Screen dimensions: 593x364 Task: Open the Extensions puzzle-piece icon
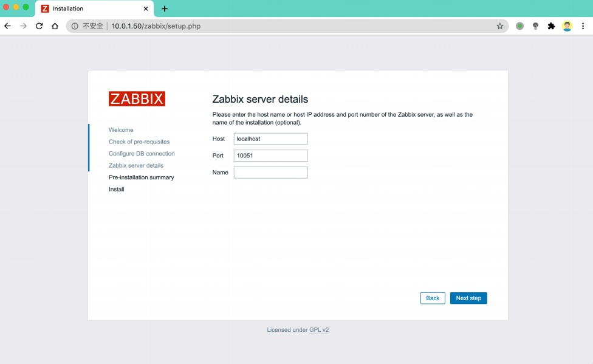[552, 26]
